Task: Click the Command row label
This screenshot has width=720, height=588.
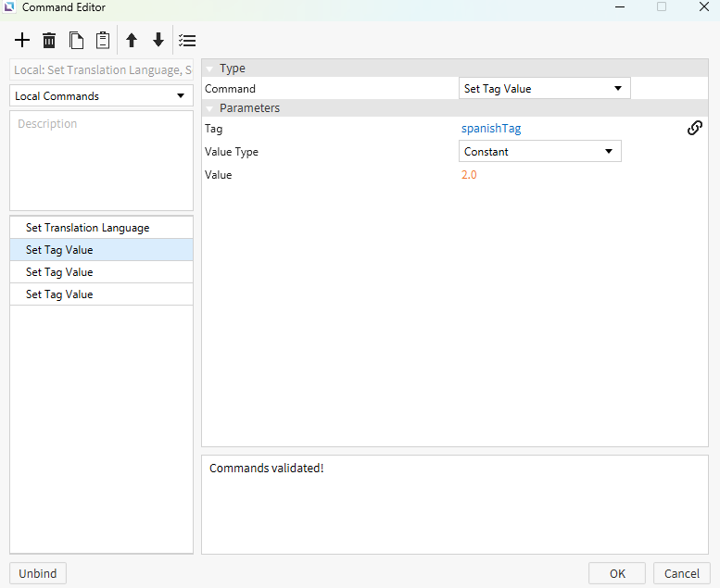Action: (230, 89)
